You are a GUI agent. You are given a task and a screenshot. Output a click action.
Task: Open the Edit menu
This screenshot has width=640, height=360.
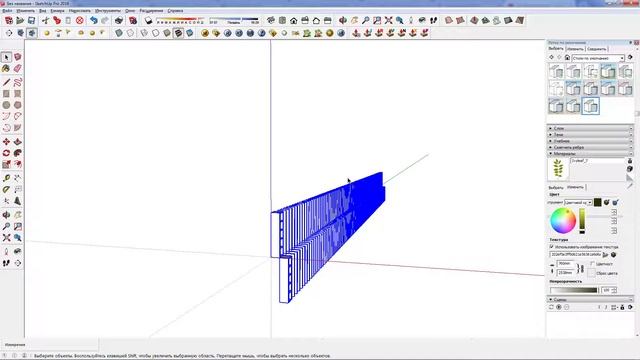point(25,11)
